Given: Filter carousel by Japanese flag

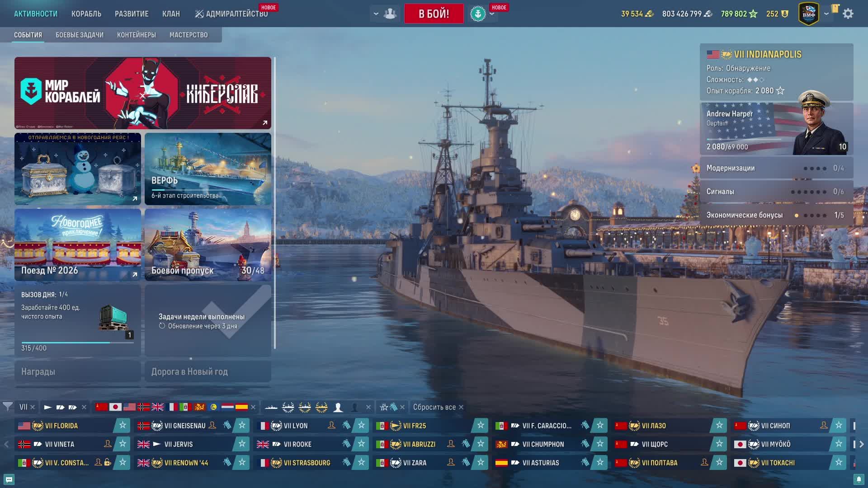Looking at the screenshot, I should [115, 407].
